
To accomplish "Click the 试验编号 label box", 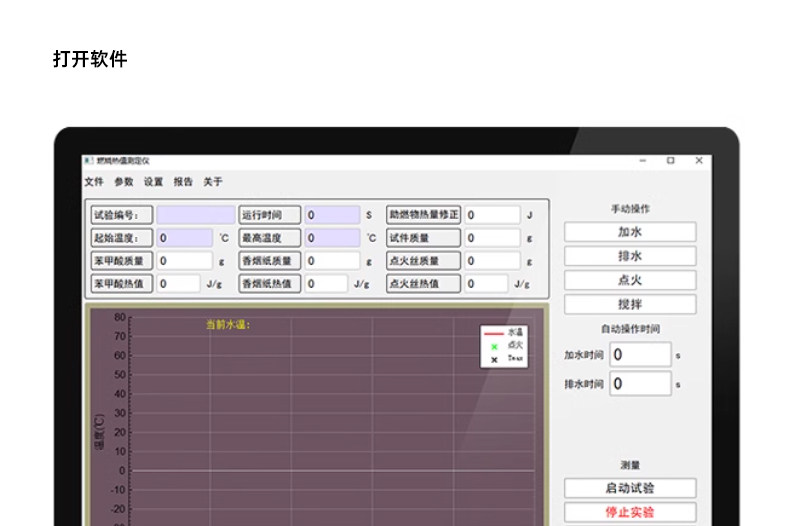I will point(121,215).
